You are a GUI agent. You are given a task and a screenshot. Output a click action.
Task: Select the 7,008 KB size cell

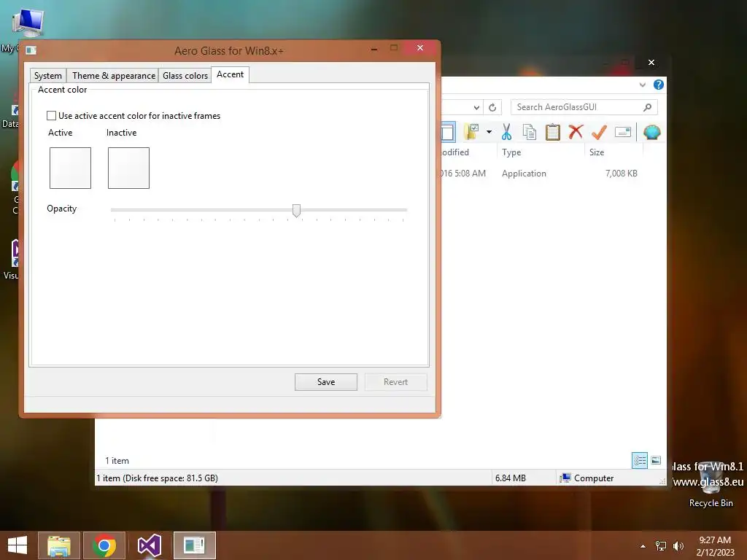coord(622,174)
